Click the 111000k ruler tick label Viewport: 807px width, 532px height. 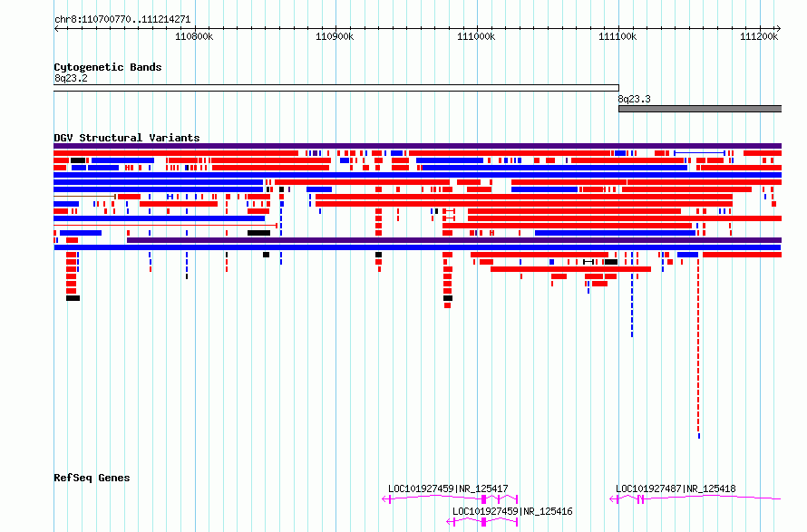pos(476,36)
